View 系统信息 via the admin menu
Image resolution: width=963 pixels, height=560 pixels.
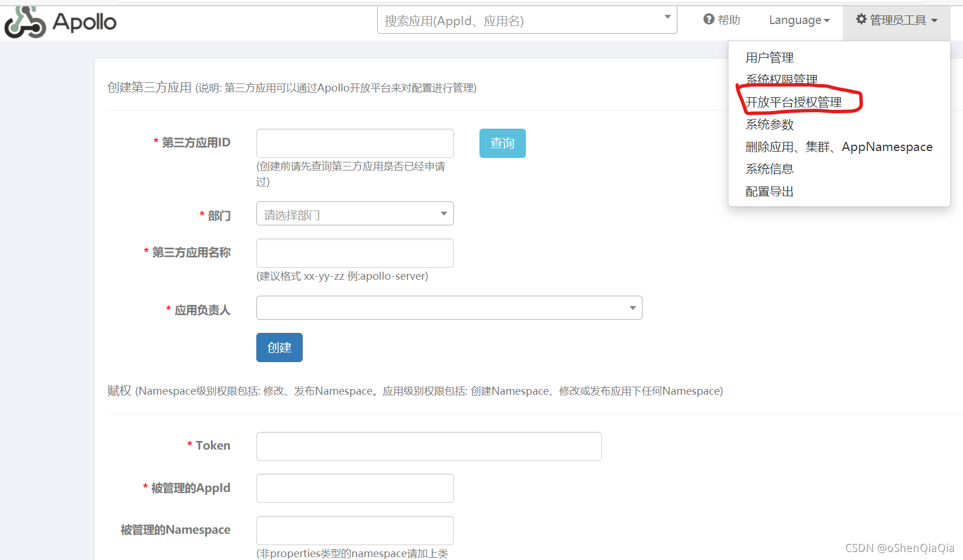pos(769,169)
